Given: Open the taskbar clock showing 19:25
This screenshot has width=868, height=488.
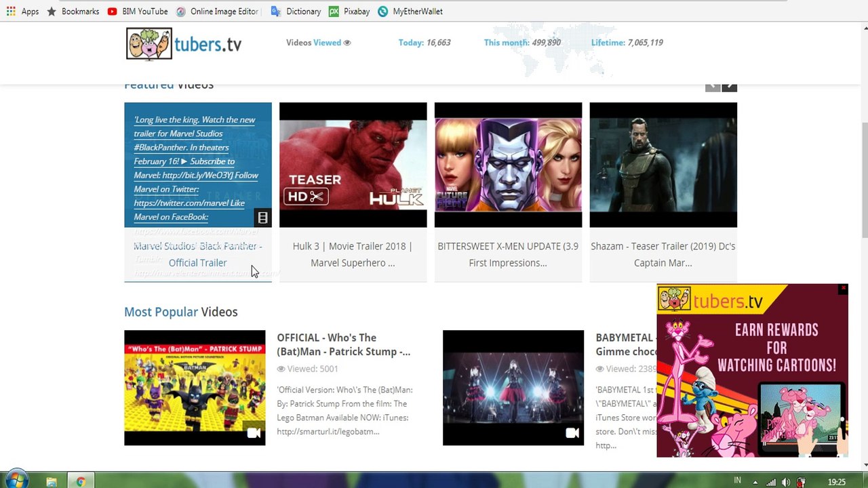Looking at the screenshot, I should [x=837, y=482].
